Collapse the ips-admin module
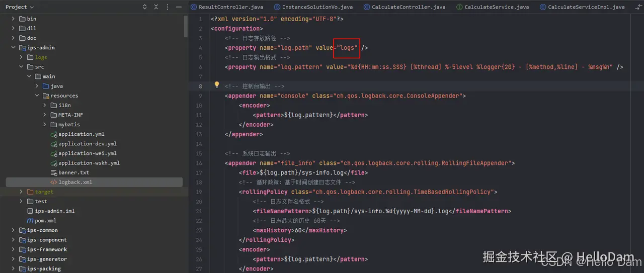Image resolution: width=644 pixels, height=273 pixels. click(14, 48)
